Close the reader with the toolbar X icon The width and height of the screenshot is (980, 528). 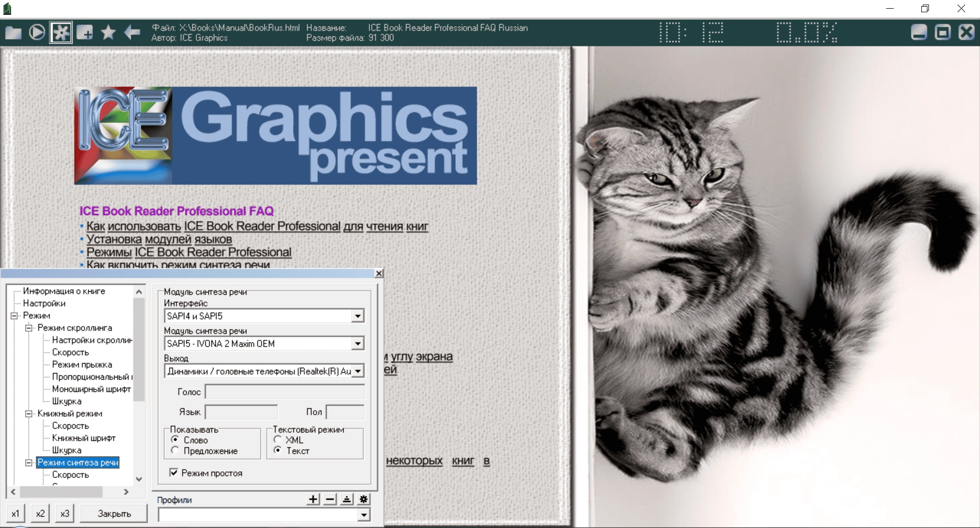click(x=966, y=33)
